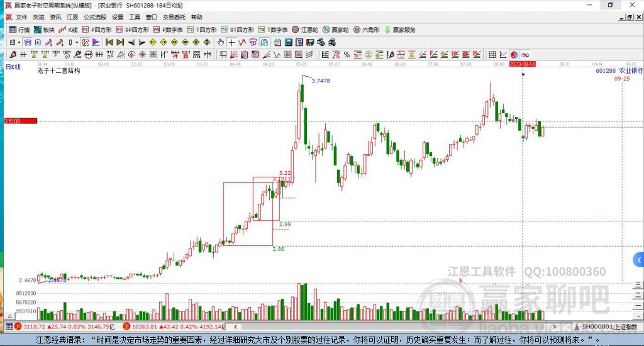Open the 9P四方形 tool
Screen dimensions: 644x346
(132, 30)
